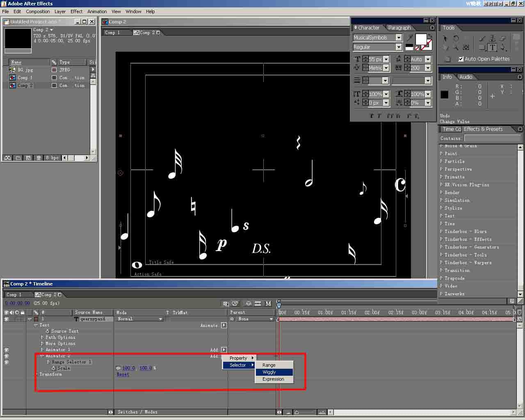Select BG.jpg in the Project panel
This screenshot has height=420, width=525.
tap(25, 70)
